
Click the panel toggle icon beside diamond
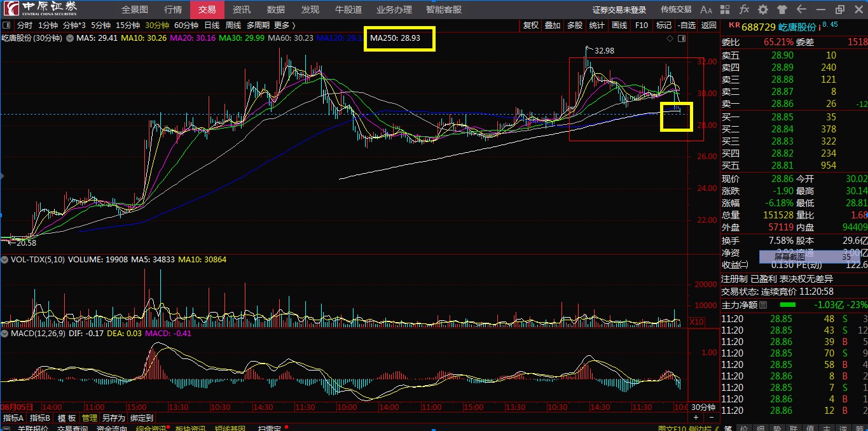[682, 38]
